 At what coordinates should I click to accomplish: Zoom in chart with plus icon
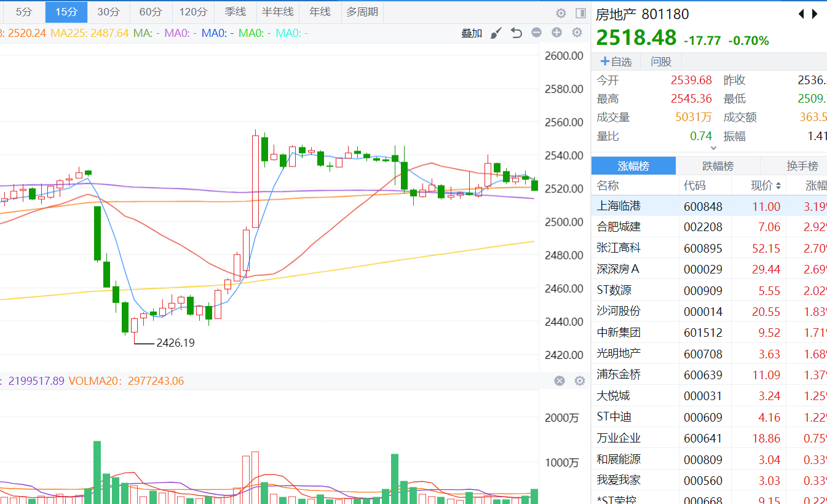tap(557, 33)
